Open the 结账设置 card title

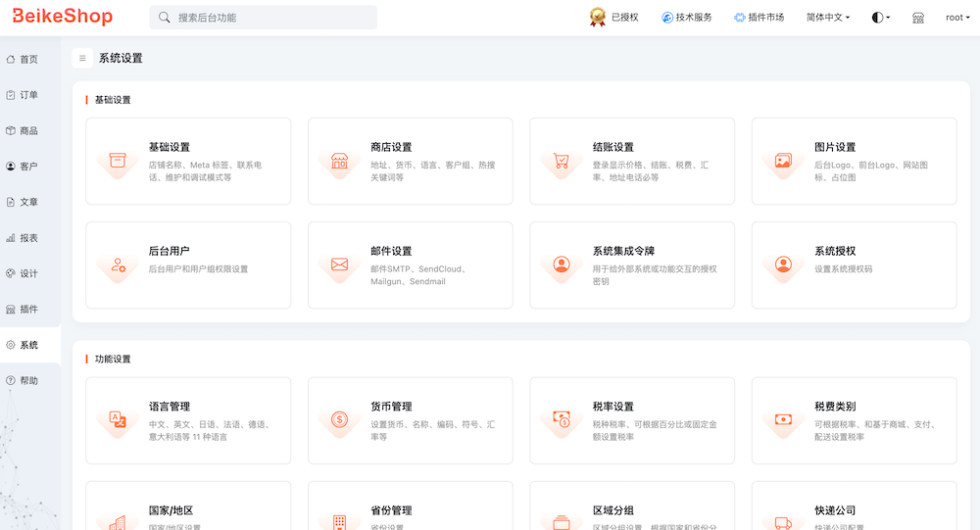click(x=613, y=148)
